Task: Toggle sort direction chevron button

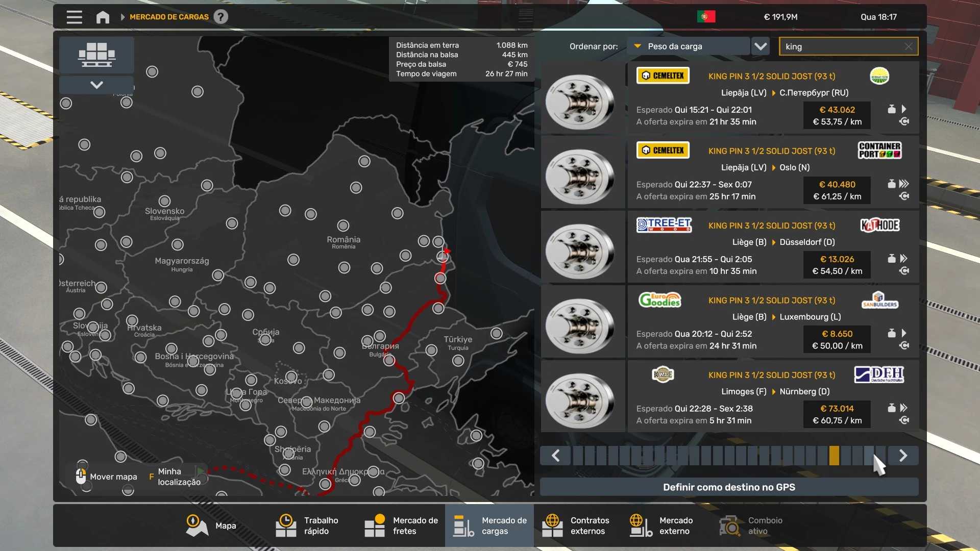Action: 761,46
